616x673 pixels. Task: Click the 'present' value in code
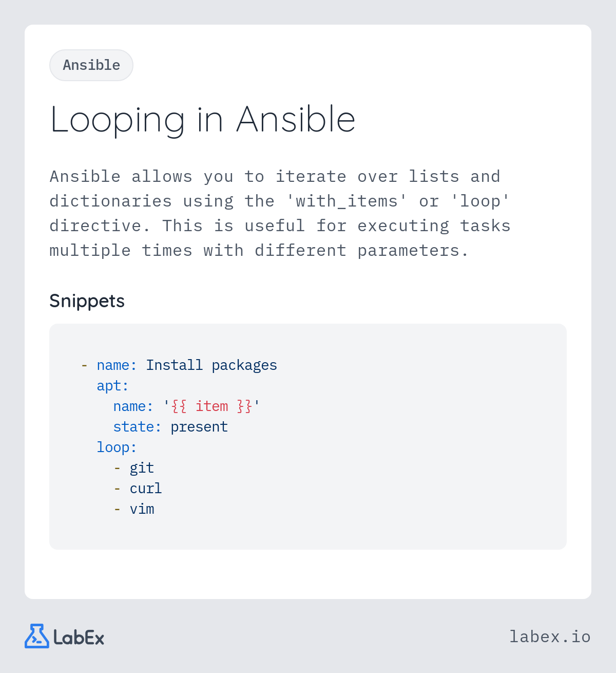click(199, 427)
